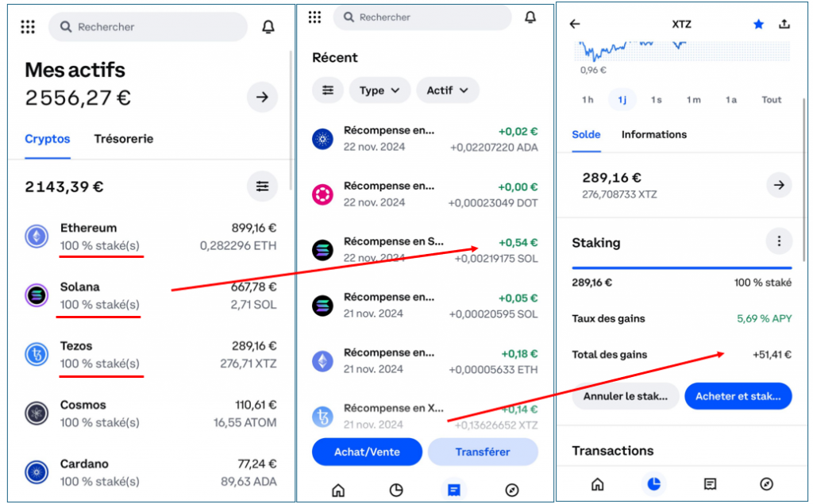Select the +0,00023049 DOT amount
The image size is (813, 504).
(492, 203)
